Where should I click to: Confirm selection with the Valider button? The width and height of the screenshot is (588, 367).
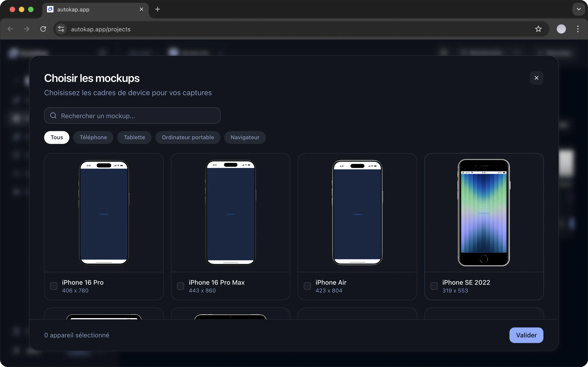(526, 335)
